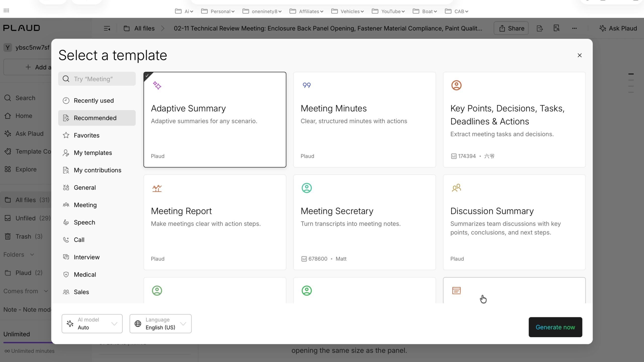Click the All files breadcrumb folder icon
Image resolution: width=644 pixels, height=362 pixels.
(127, 28)
